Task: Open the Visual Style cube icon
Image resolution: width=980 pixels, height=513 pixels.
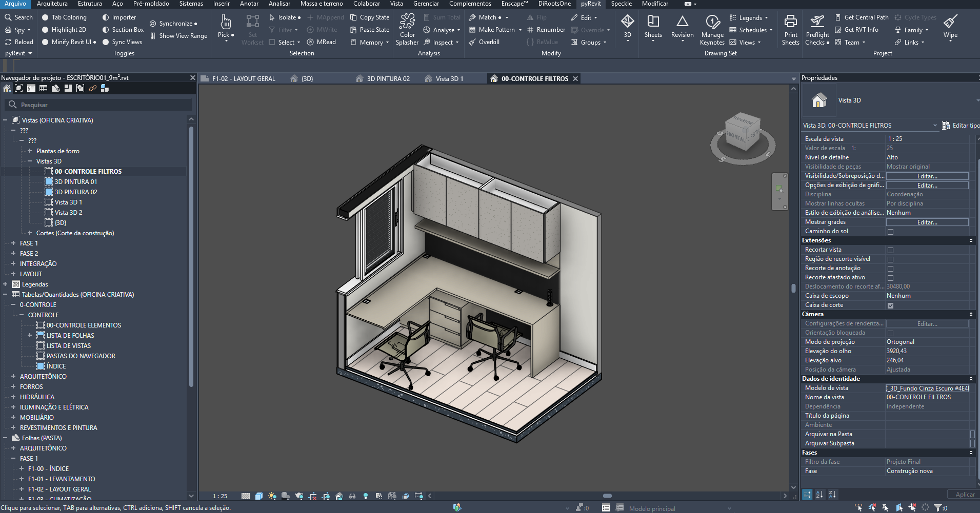Action: coord(259,496)
